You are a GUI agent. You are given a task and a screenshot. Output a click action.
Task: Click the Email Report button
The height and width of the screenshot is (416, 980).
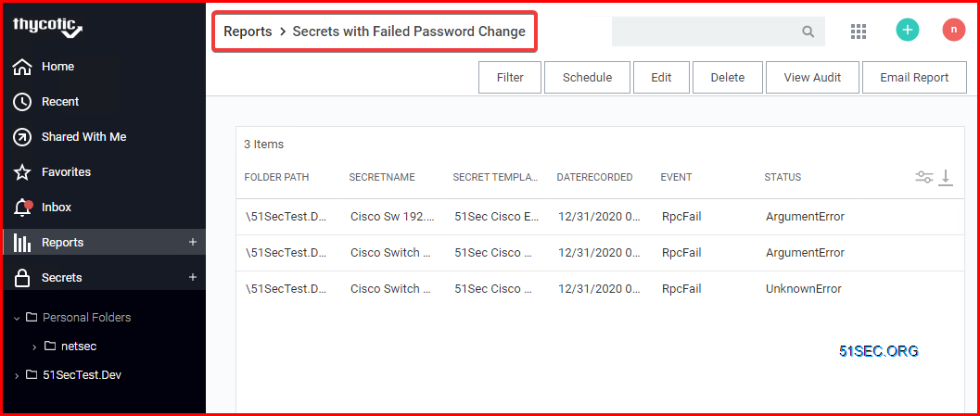coord(914,78)
